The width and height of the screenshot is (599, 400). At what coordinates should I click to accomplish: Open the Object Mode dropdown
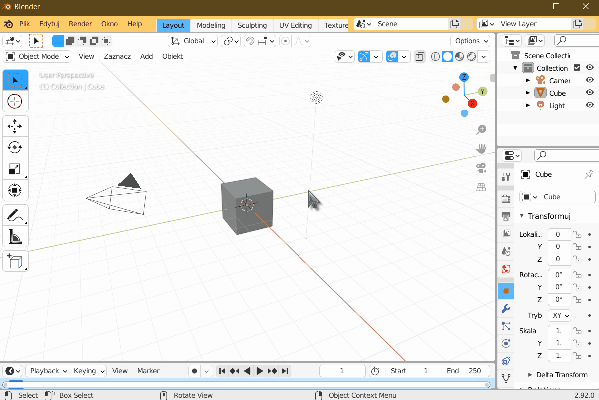(38, 57)
